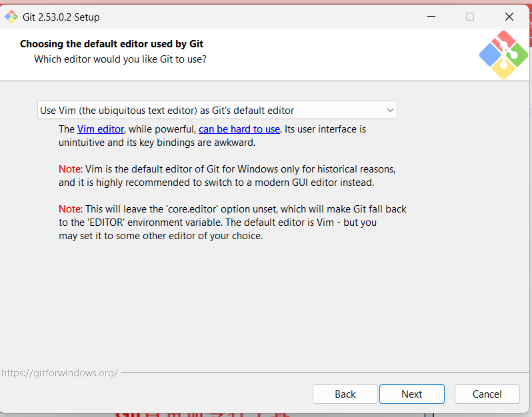
Task: Click the https://gitforwindows.org/ text
Action: [60, 373]
